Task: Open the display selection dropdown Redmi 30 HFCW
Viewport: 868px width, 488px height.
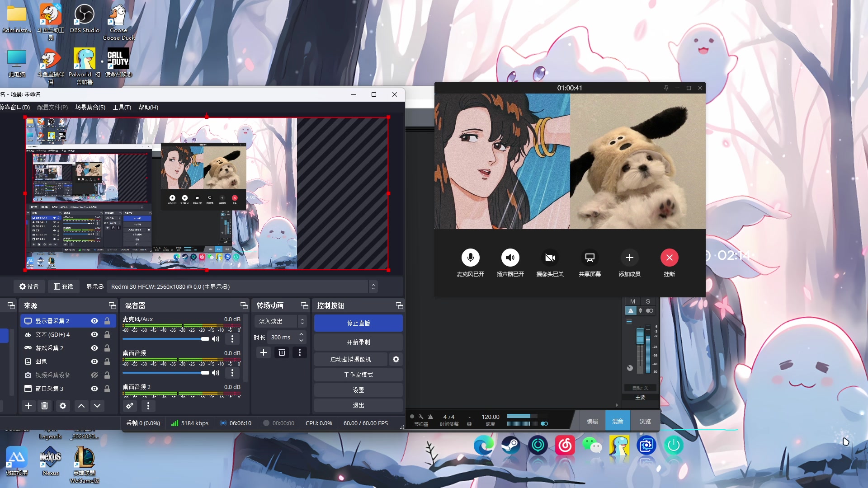Action: click(x=243, y=286)
